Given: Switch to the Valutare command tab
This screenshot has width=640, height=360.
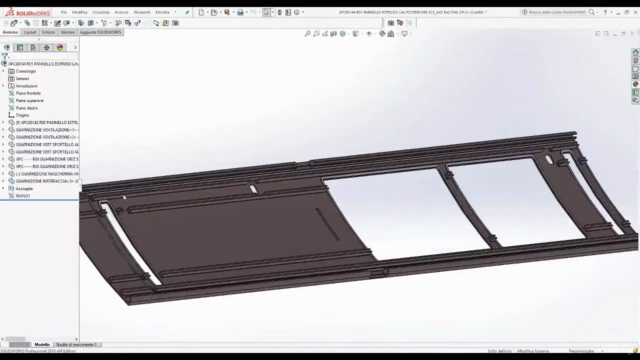Looking at the screenshot, I should coord(68,32).
